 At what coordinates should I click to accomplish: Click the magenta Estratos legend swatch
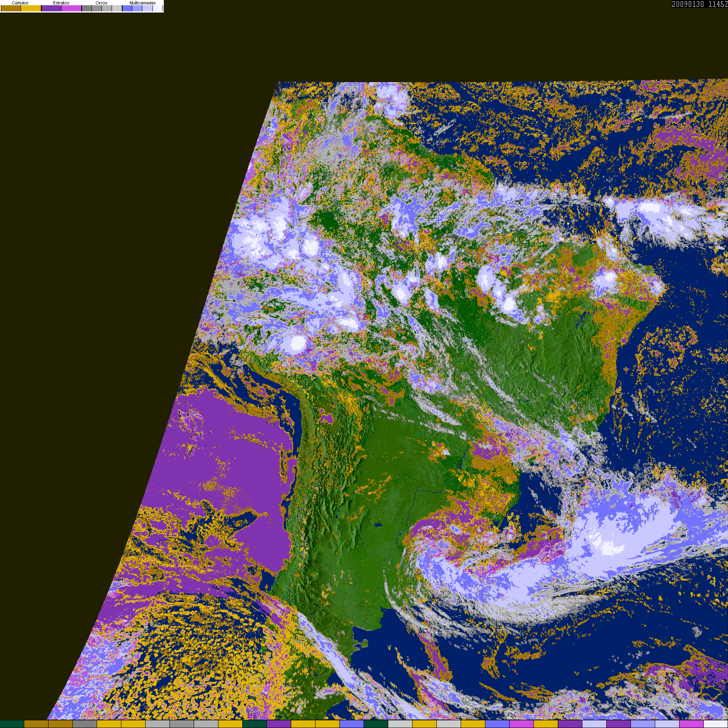[x=72, y=8]
